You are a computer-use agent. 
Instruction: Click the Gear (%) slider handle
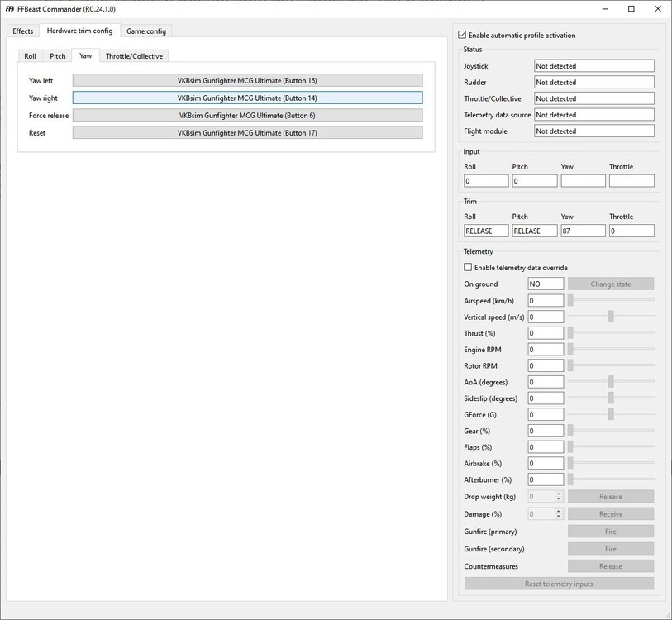[570, 431]
